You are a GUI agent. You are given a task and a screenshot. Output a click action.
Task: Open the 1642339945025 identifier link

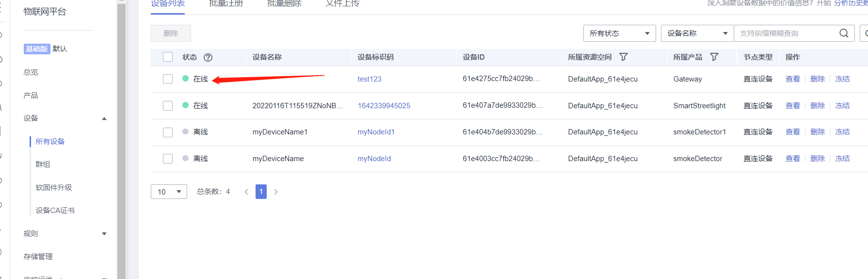coord(384,105)
